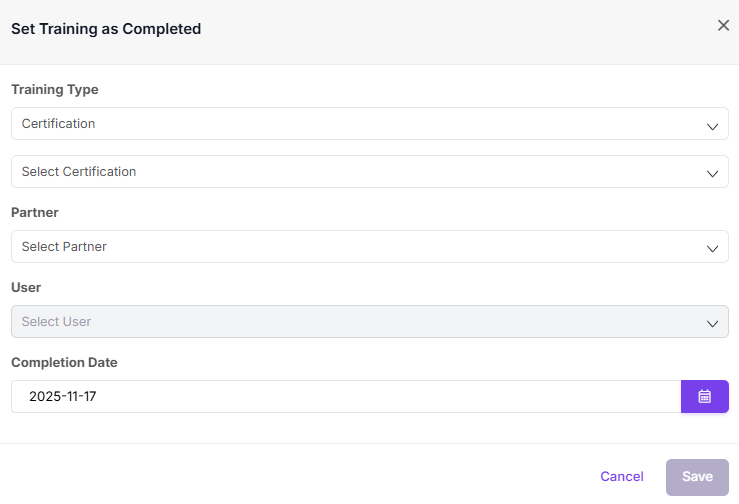Click the dialog title text

pyautogui.click(x=106, y=29)
